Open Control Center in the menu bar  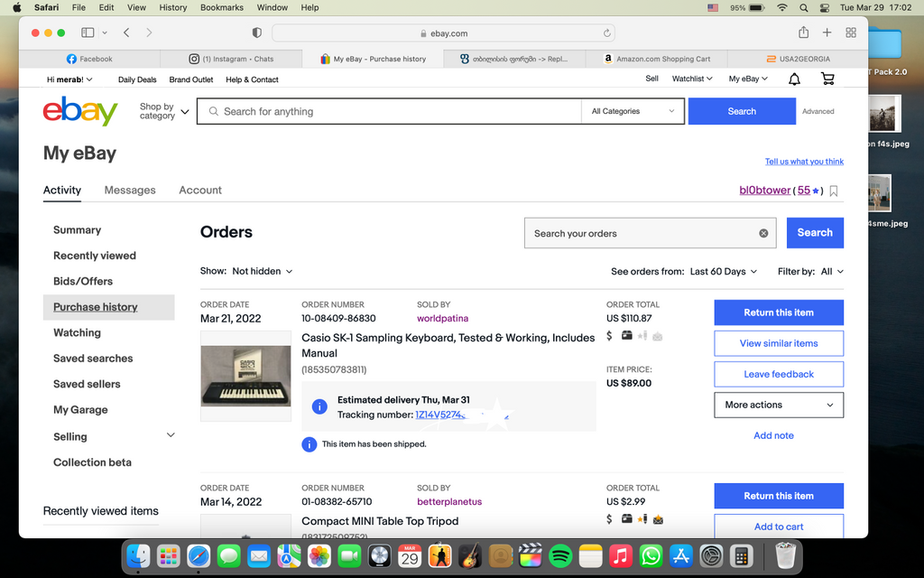tap(825, 7)
